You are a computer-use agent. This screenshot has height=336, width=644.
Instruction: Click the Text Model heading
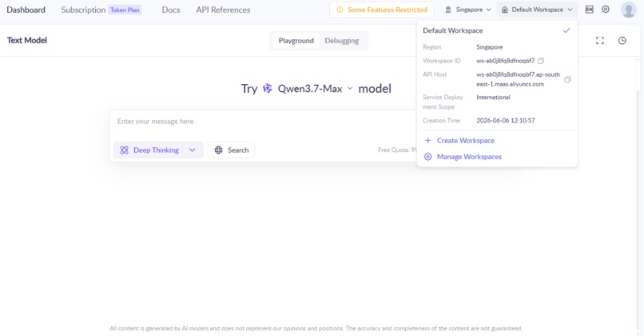27,40
